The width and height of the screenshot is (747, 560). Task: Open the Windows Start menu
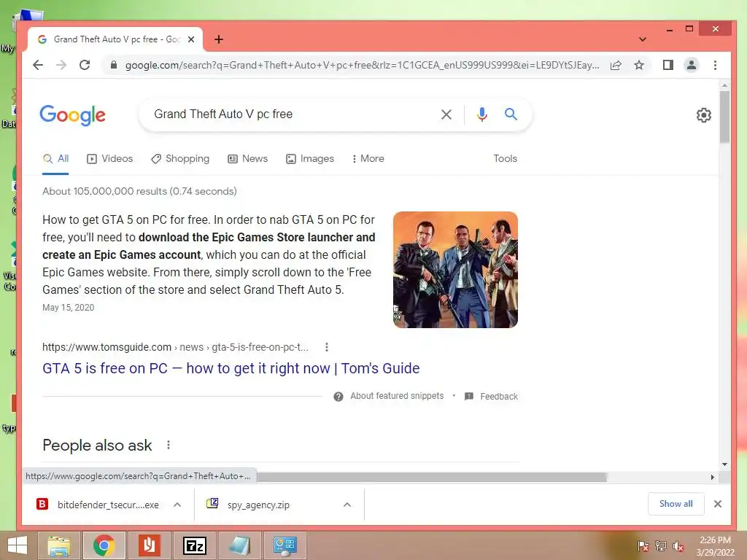18,545
